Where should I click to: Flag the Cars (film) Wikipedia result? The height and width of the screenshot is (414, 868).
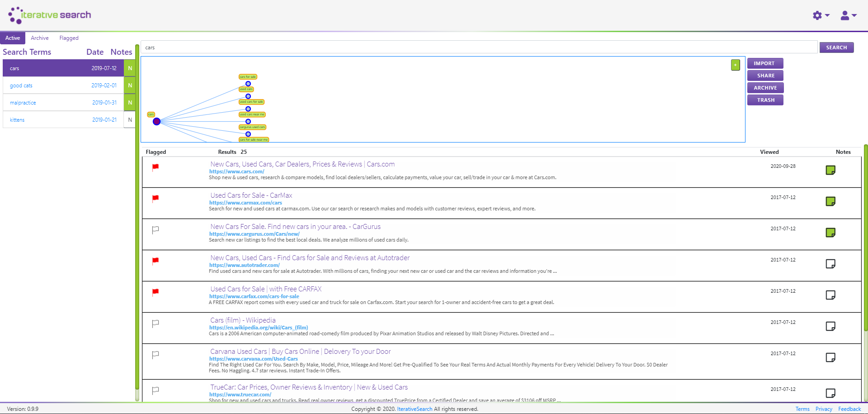[156, 324]
